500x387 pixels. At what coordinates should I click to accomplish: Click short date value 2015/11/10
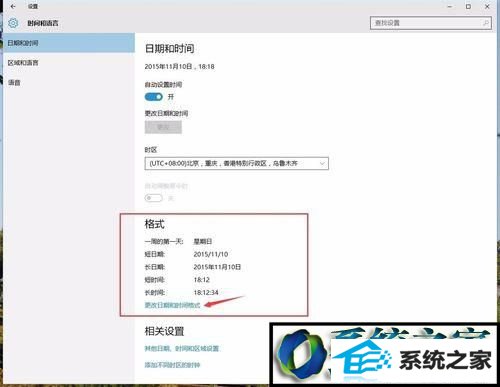coord(211,254)
